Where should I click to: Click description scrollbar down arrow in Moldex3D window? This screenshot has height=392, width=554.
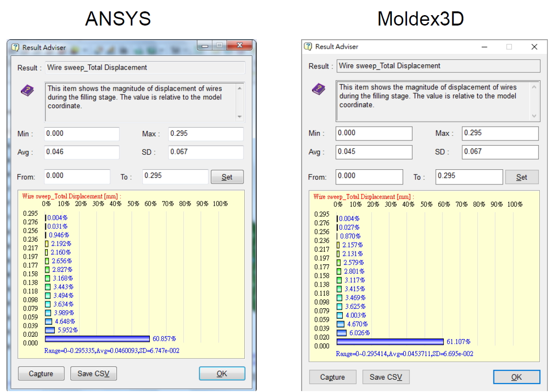[534, 116]
